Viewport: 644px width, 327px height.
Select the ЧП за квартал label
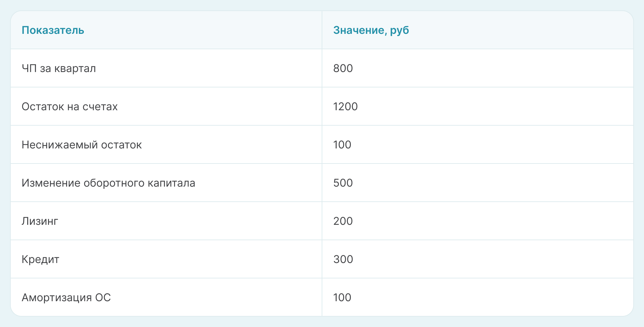pyautogui.click(x=59, y=68)
